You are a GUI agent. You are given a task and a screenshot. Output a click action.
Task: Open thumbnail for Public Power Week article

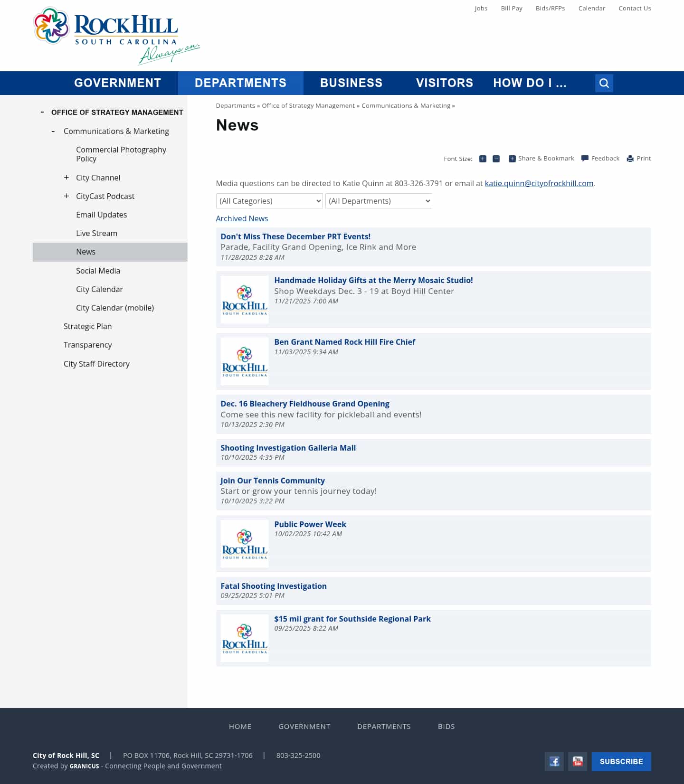point(245,544)
